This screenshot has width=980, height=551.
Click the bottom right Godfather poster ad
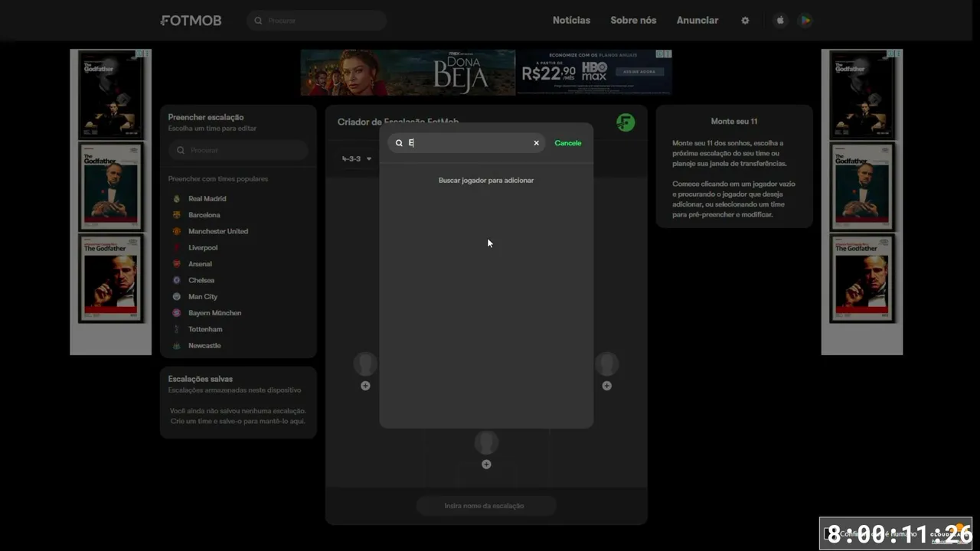point(862,279)
